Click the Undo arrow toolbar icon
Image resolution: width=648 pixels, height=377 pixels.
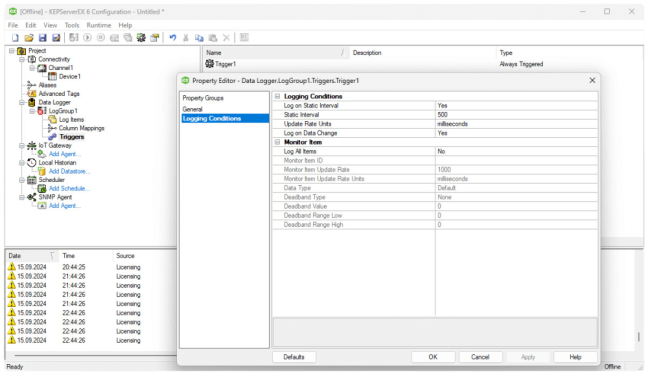[173, 38]
